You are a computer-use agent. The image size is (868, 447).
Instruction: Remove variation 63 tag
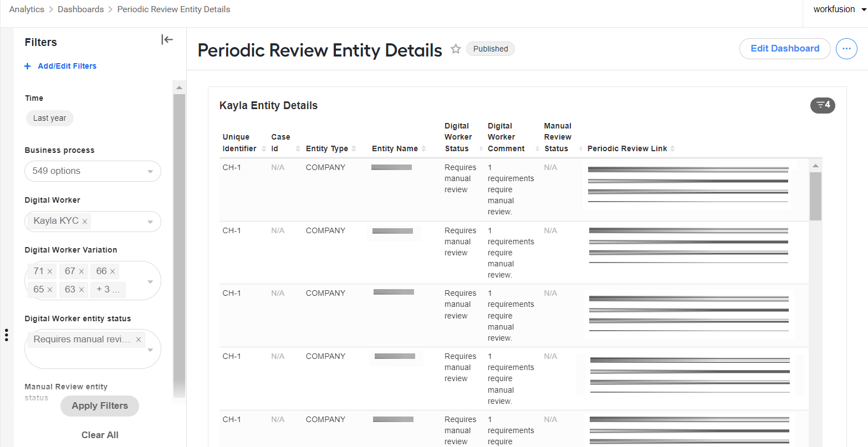[81, 290]
